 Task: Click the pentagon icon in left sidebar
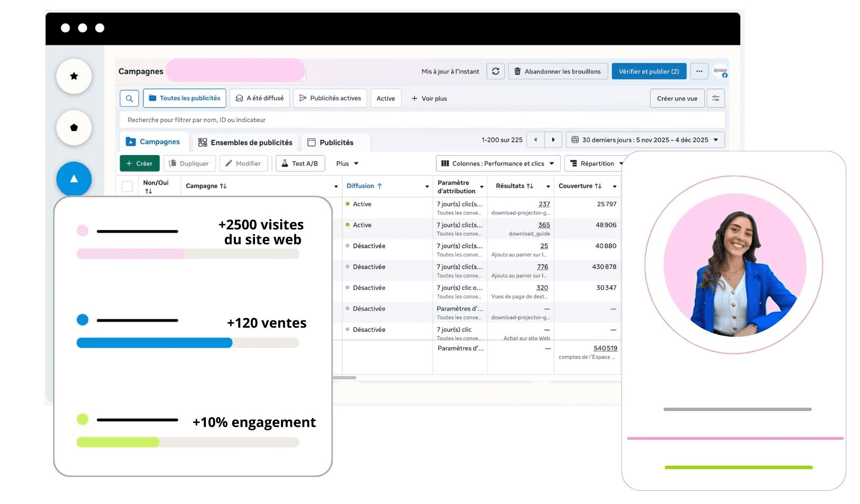(x=74, y=127)
